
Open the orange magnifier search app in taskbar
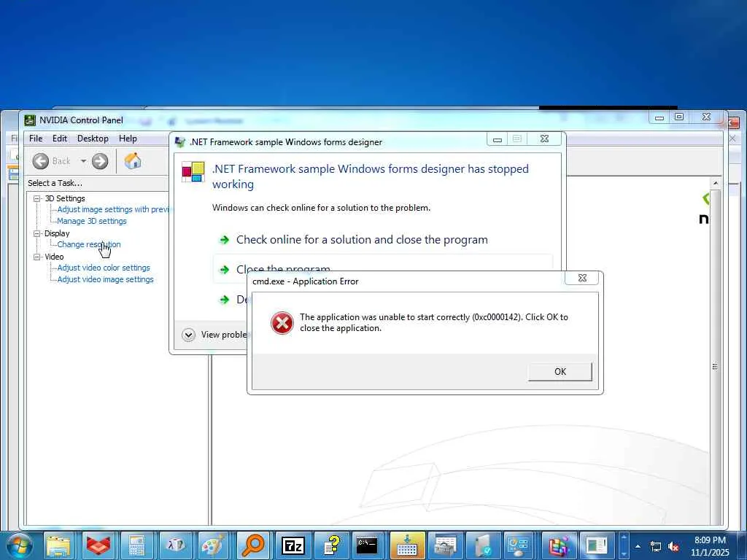253,545
